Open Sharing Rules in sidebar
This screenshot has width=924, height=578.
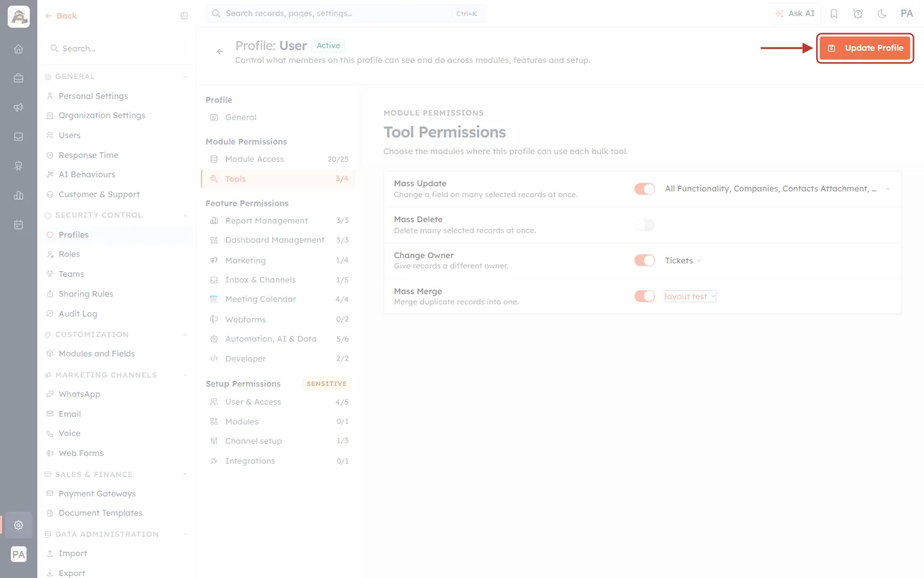(x=85, y=294)
